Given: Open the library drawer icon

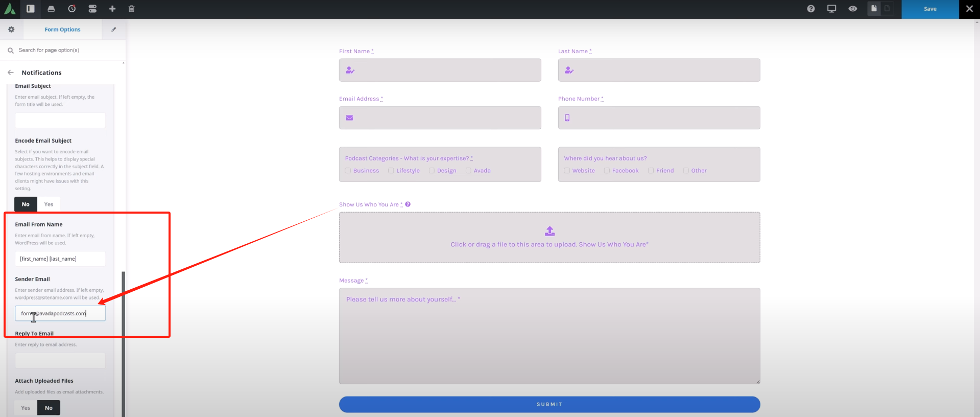Looking at the screenshot, I should click(x=51, y=9).
